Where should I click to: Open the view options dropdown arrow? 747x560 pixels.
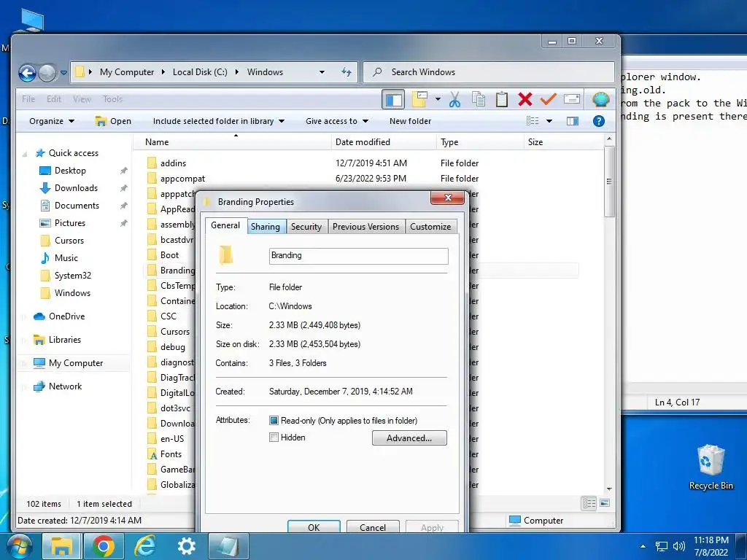coord(549,121)
